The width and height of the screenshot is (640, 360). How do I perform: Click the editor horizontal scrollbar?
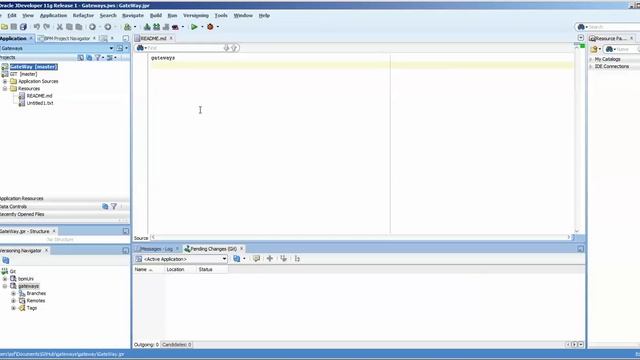pyautogui.click(x=361, y=237)
